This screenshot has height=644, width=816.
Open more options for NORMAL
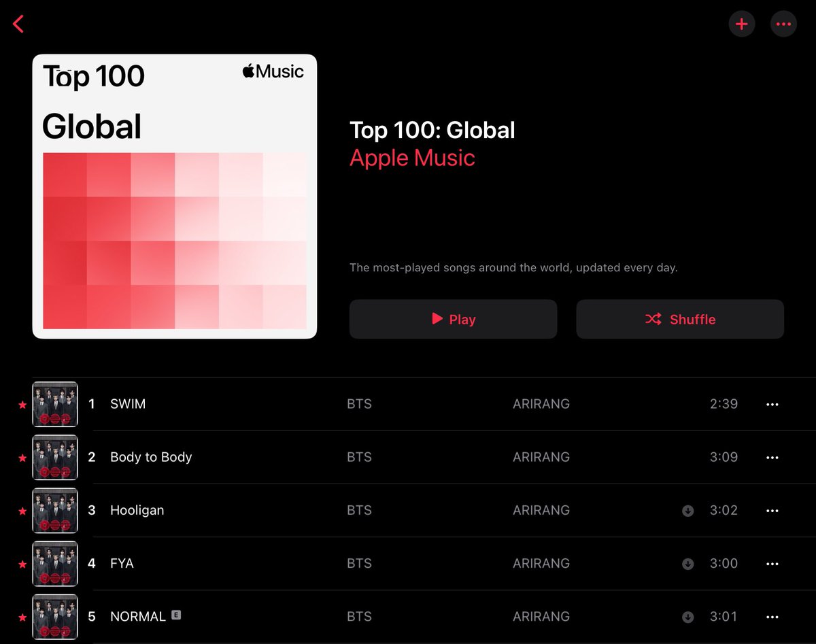[772, 616]
